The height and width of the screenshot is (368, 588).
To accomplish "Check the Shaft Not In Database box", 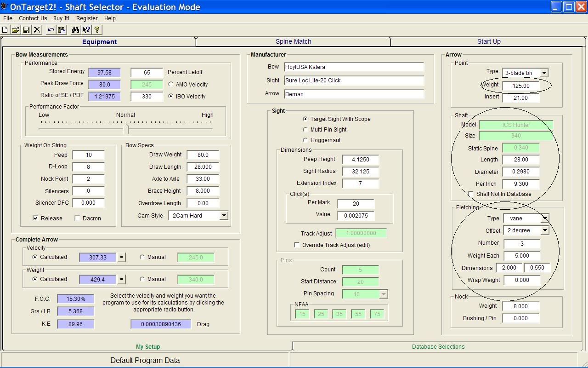I will pyautogui.click(x=471, y=194).
